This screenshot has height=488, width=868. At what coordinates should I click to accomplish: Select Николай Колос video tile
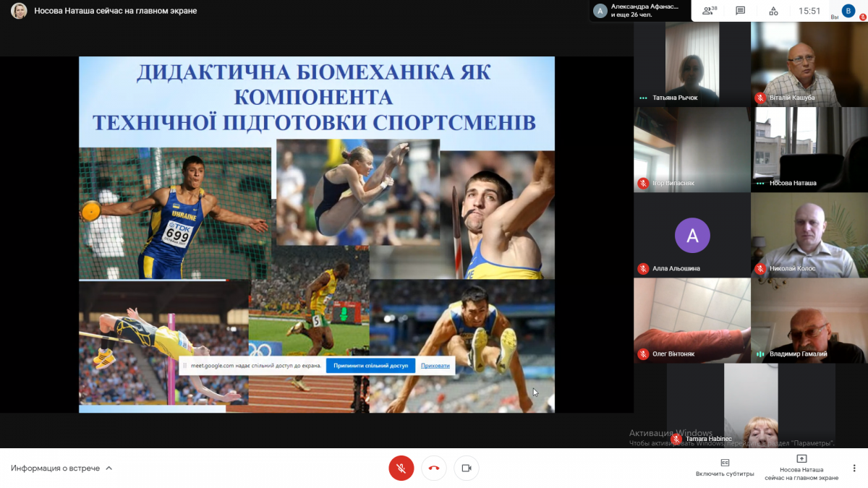coord(809,235)
